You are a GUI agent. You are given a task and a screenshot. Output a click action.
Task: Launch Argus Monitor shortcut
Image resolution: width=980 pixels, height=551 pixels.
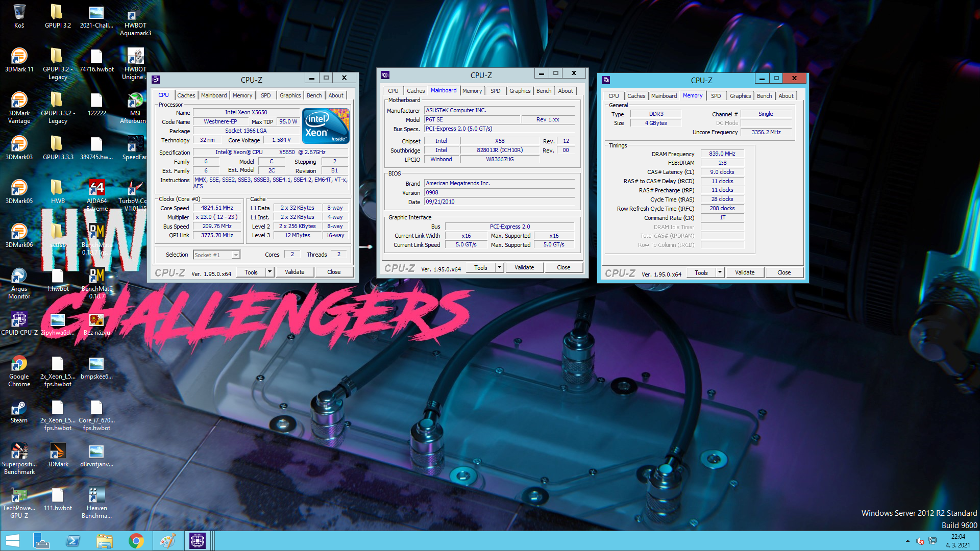tap(19, 283)
